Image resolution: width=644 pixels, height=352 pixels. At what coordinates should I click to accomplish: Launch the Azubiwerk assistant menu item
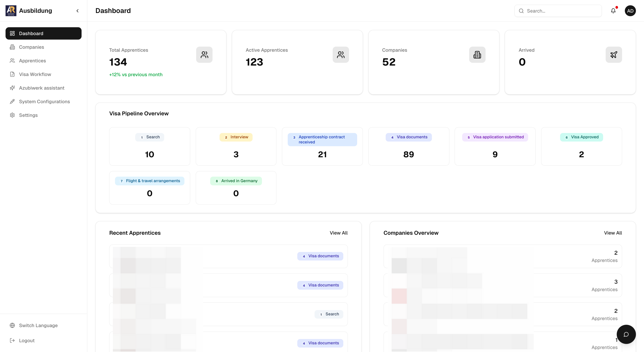click(x=43, y=88)
